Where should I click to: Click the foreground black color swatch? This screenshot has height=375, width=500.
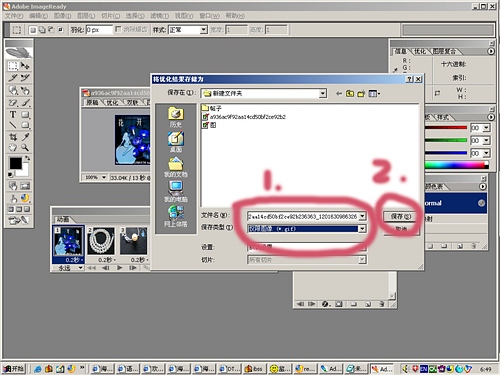pos(15,163)
